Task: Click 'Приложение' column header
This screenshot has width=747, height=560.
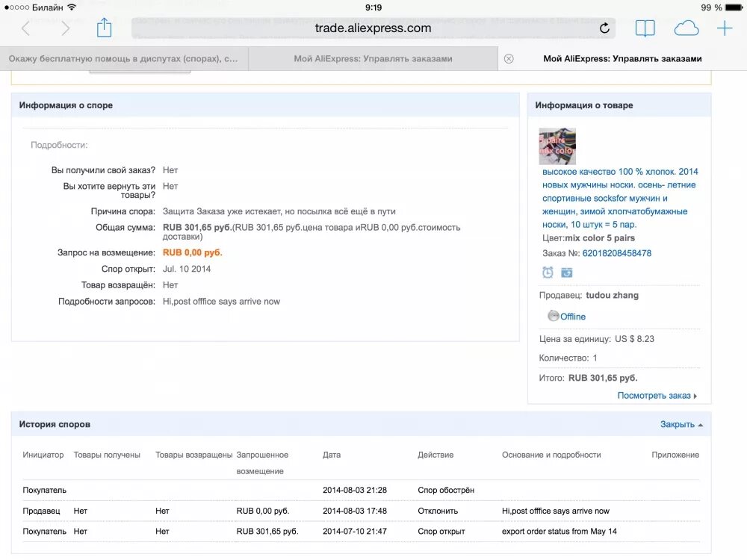Action: (675, 455)
